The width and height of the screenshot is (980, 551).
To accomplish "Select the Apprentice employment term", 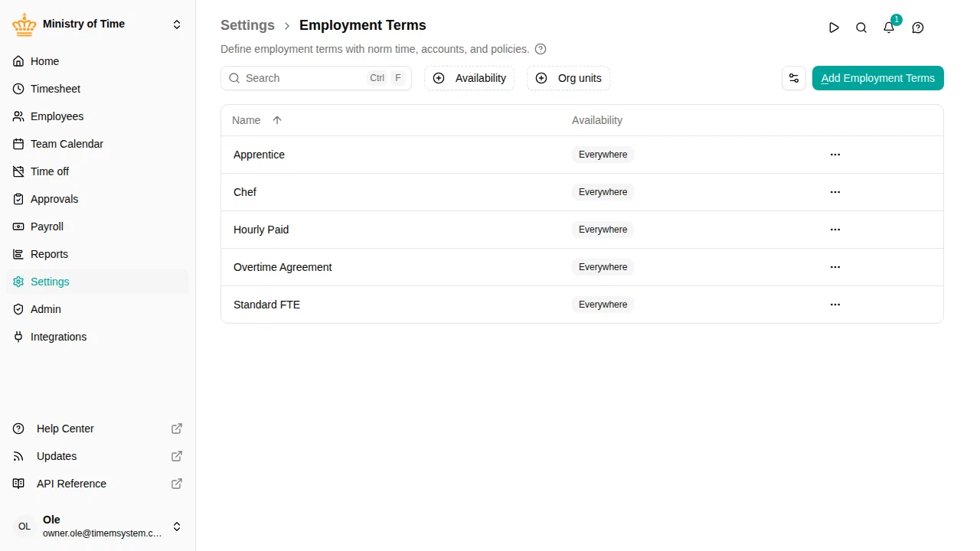I will tap(259, 155).
